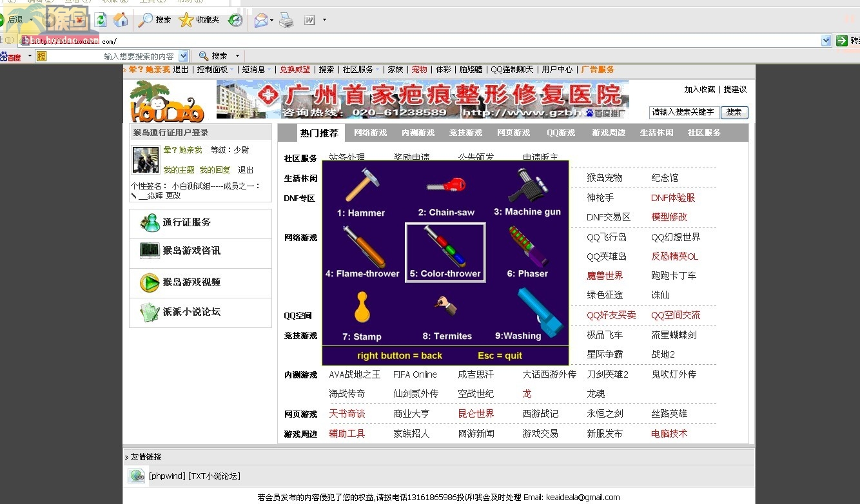Click the Baidu toolbar 搜索 button
The height and width of the screenshot is (504, 860).
coord(213,56)
